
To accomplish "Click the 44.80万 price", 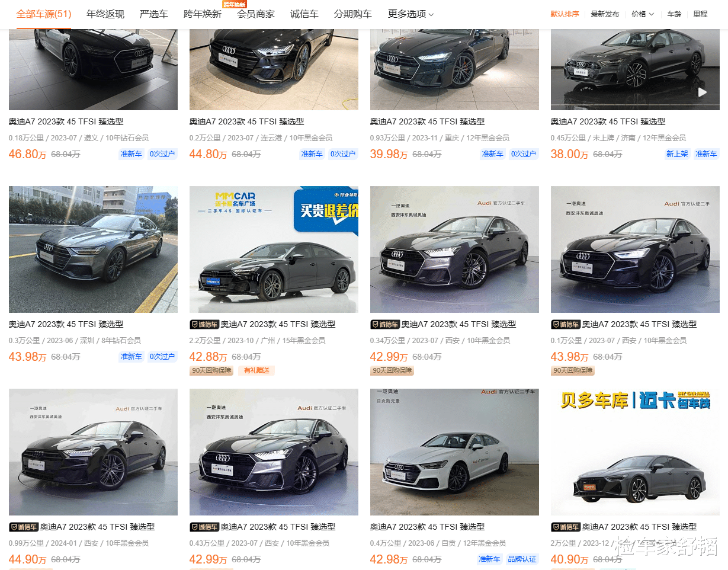I will tap(209, 154).
